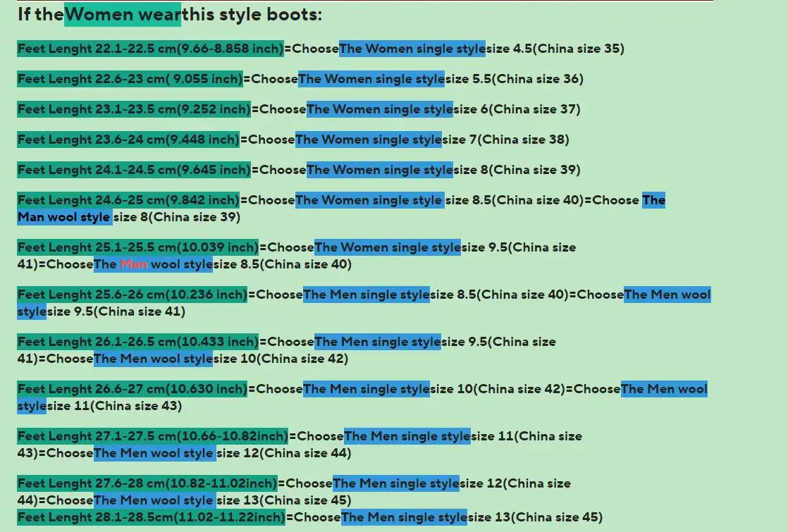788x532 pixels.
Task: Click 'The Men single style' beside size 13
Action: coord(405,516)
